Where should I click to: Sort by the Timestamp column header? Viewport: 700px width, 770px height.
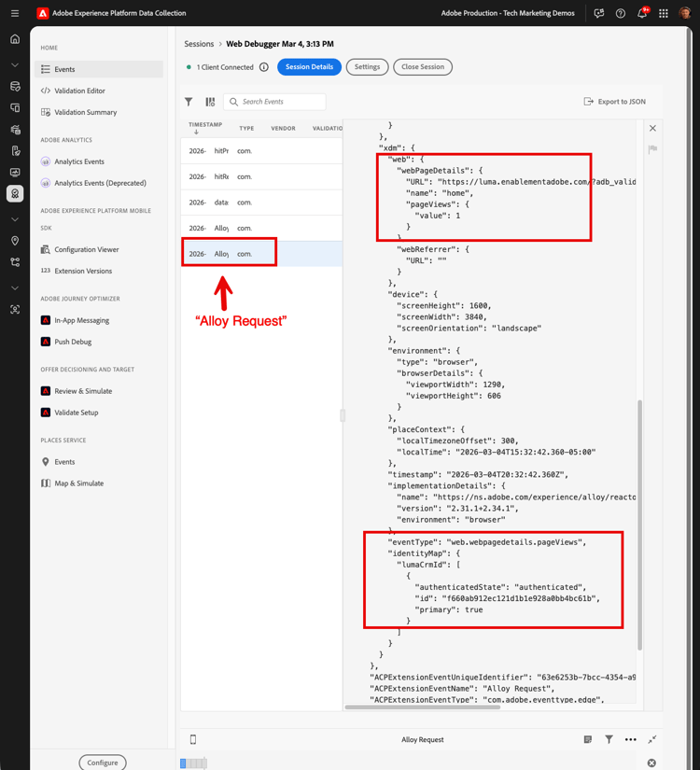(x=205, y=128)
